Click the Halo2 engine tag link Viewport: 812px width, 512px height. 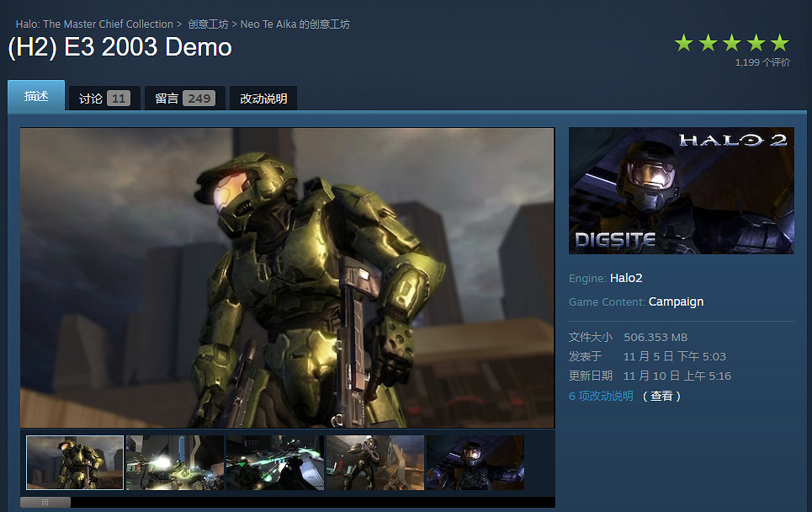point(626,278)
